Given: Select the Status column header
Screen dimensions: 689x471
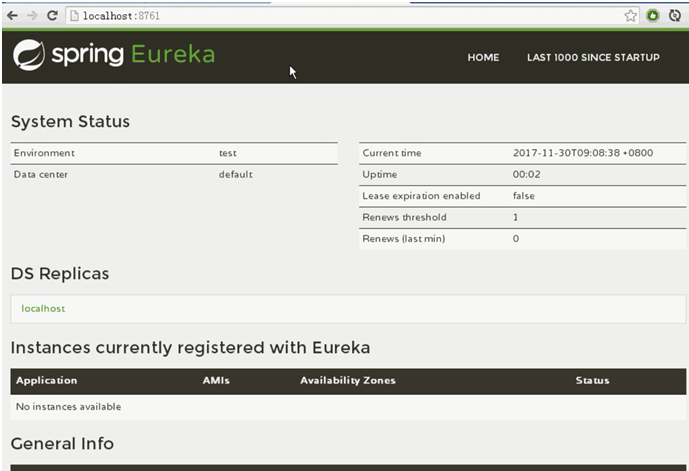Looking at the screenshot, I should (x=592, y=380).
